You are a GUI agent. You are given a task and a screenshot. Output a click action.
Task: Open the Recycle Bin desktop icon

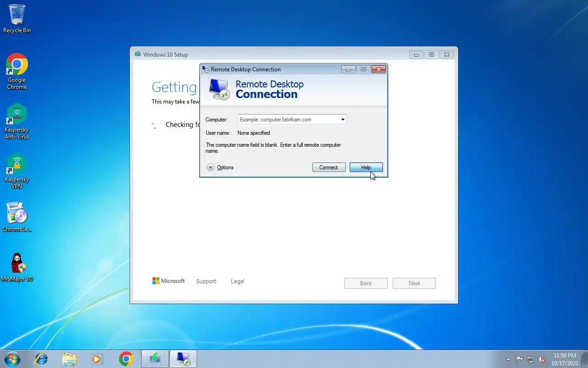(17, 18)
